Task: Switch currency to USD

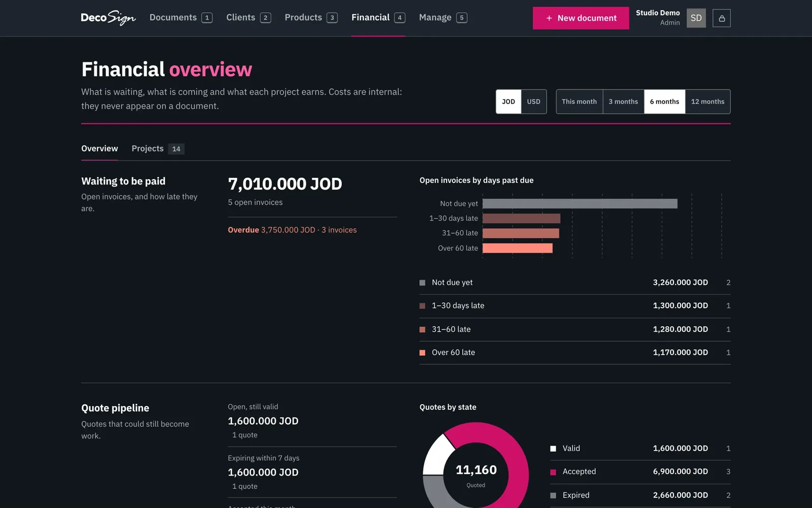Action: point(533,102)
